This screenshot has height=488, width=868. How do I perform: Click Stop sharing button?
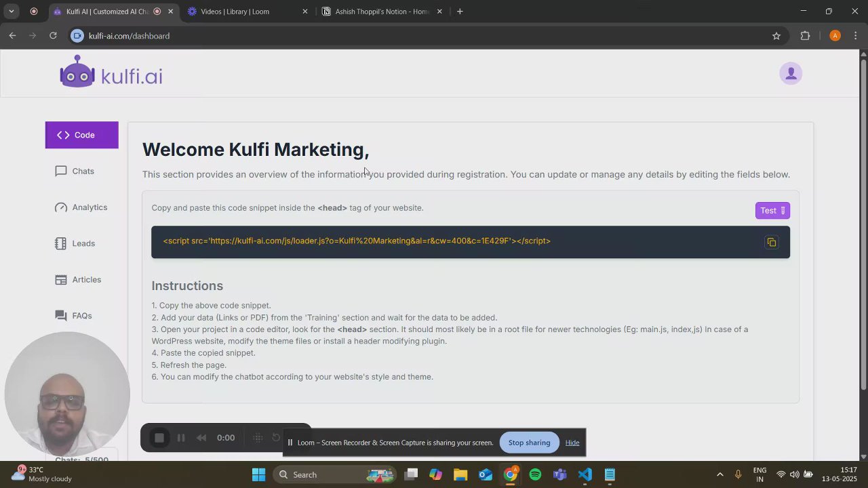pyautogui.click(x=529, y=443)
